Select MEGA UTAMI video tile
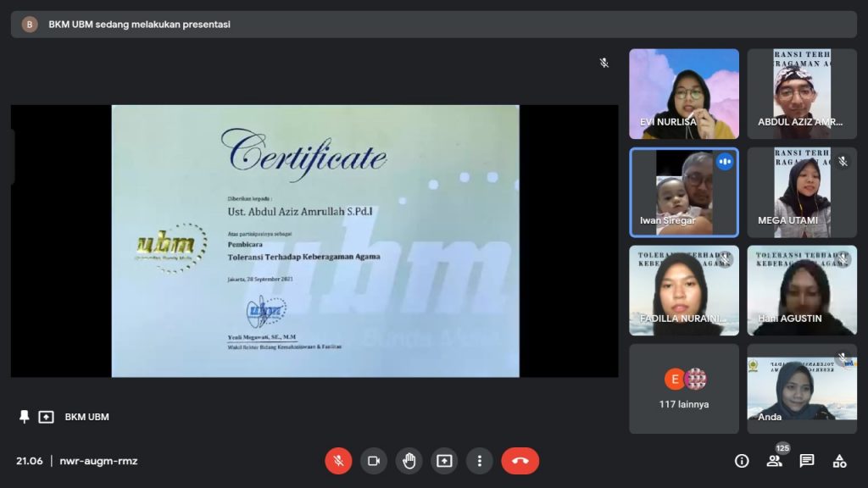This screenshot has height=488, width=868. point(802,192)
